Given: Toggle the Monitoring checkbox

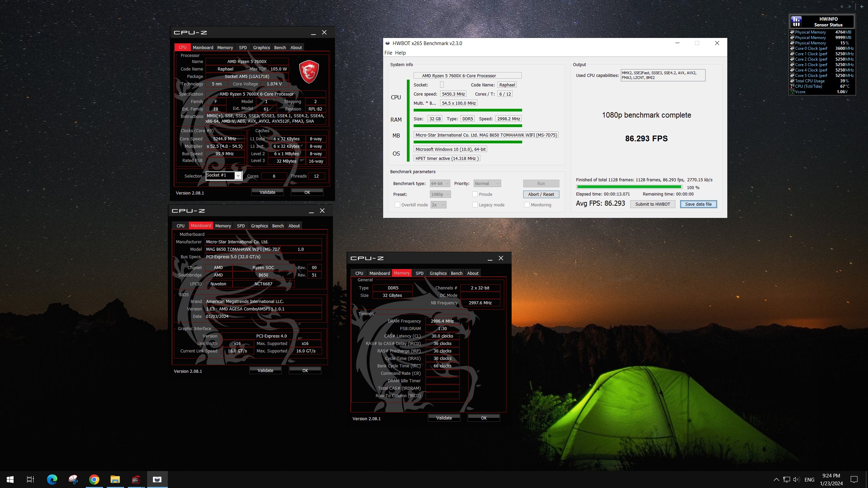Looking at the screenshot, I should pyautogui.click(x=527, y=205).
